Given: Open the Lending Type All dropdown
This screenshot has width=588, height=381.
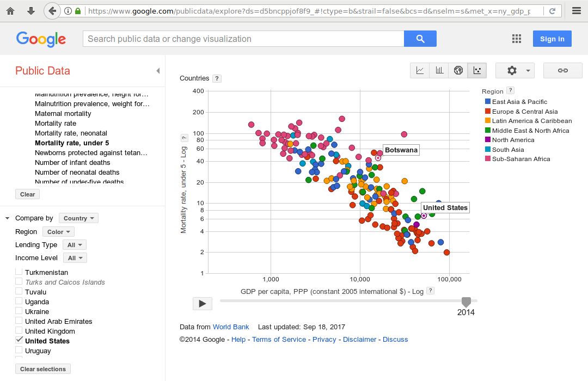Looking at the screenshot, I should 74,245.
